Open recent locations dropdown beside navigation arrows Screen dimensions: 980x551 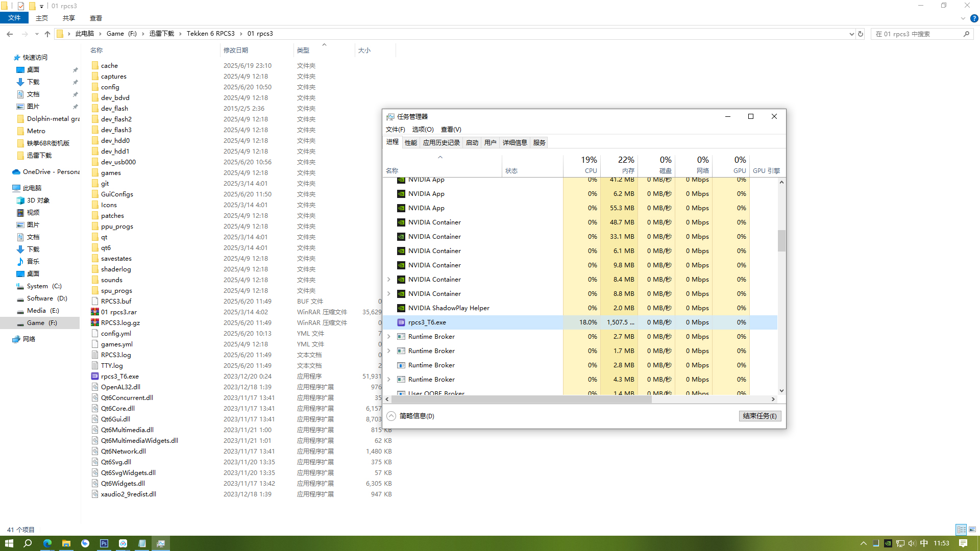point(37,34)
